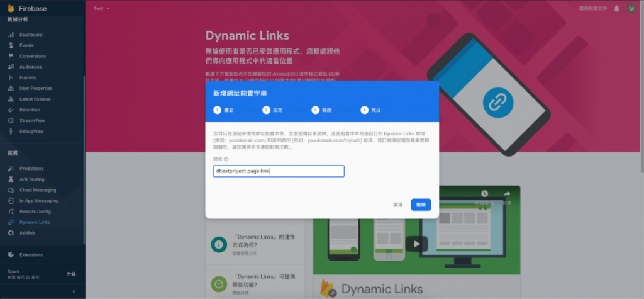Play the Dynamic Links video
Image resolution: width=644 pixels, height=299 pixels.
416,244
